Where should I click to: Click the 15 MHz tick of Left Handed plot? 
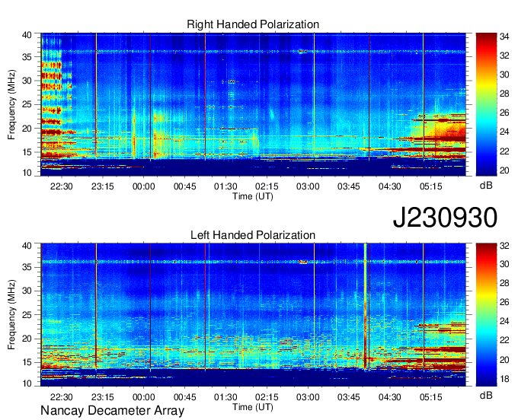(x=27, y=363)
